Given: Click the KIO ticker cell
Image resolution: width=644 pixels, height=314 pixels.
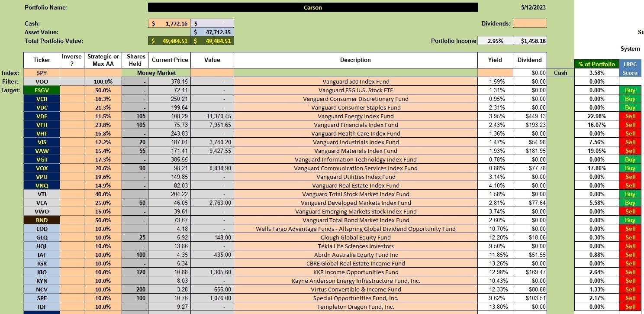Looking at the screenshot, I should pyautogui.click(x=42, y=272).
